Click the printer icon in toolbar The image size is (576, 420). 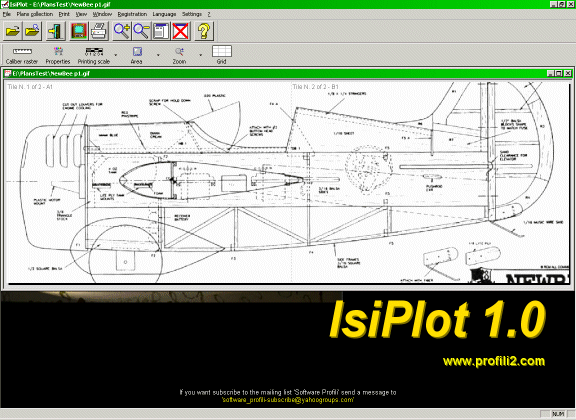(x=99, y=31)
